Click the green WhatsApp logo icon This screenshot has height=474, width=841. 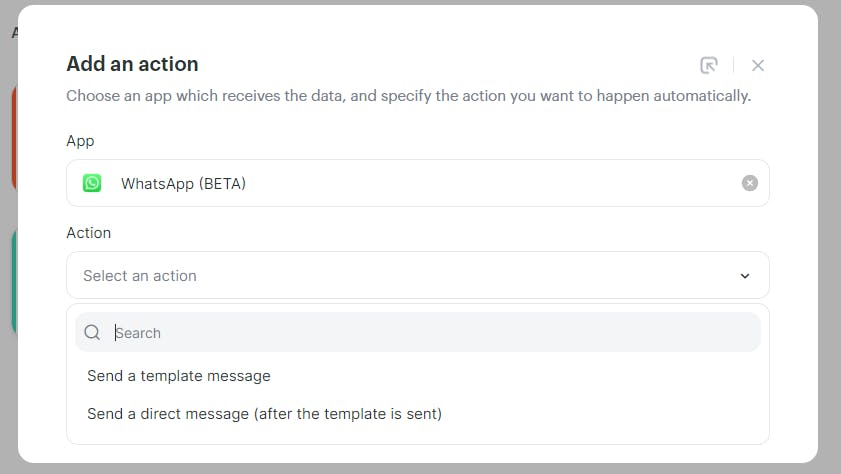pyautogui.click(x=92, y=183)
